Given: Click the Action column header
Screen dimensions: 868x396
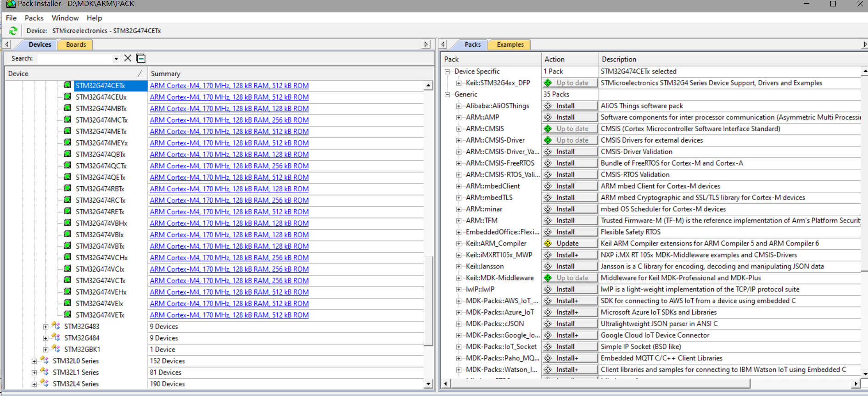Looking at the screenshot, I should click(x=570, y=59).
